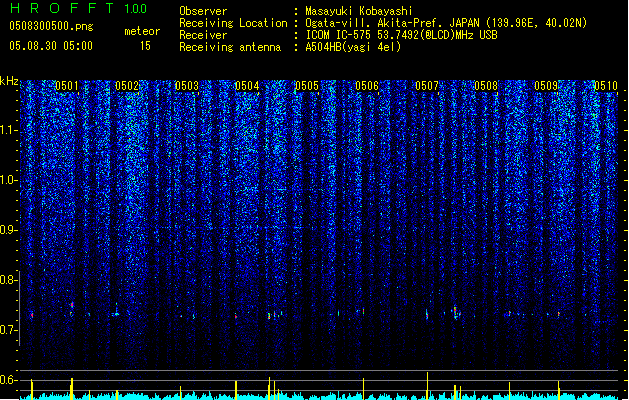Click observer name Masayuki Kobayashi
Image resolution: width=629 pixels, height=400 pixels.
click(x=359, y=11)
